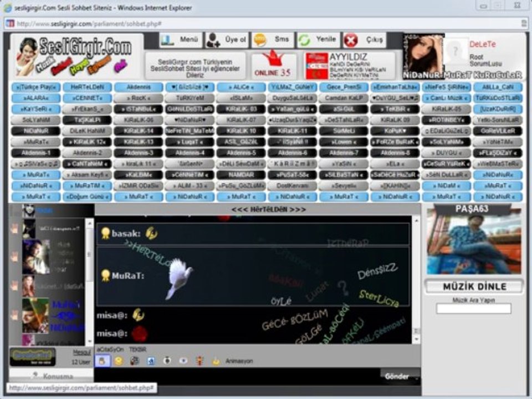
Task: Click the MuRaT: dove message in chat
Action: [x=253, y=276]
